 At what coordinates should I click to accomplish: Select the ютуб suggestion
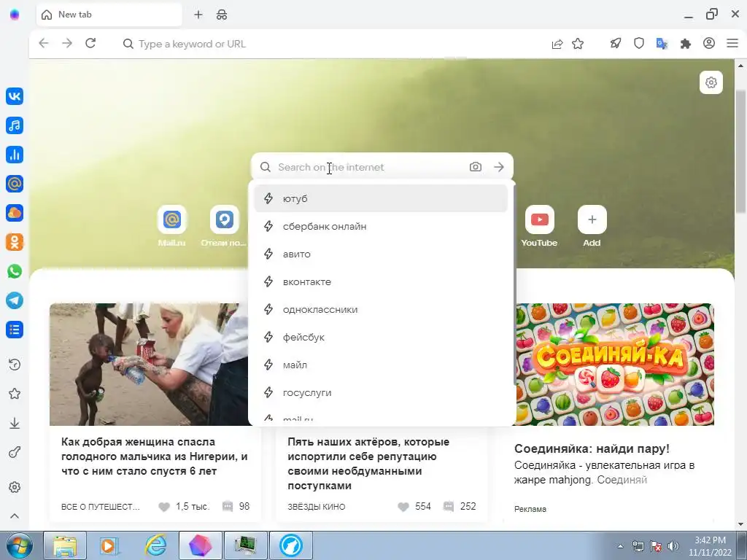coord(381,198)
